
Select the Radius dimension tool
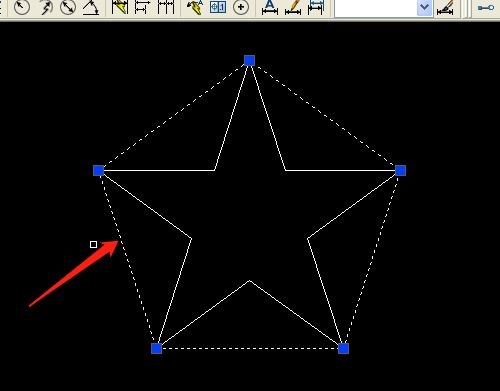click(x=22, y=7)
